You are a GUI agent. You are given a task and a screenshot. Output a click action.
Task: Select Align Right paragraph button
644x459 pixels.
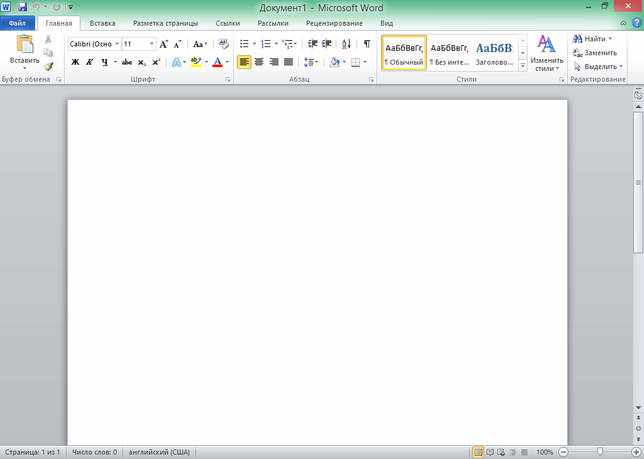click(274, 62)
